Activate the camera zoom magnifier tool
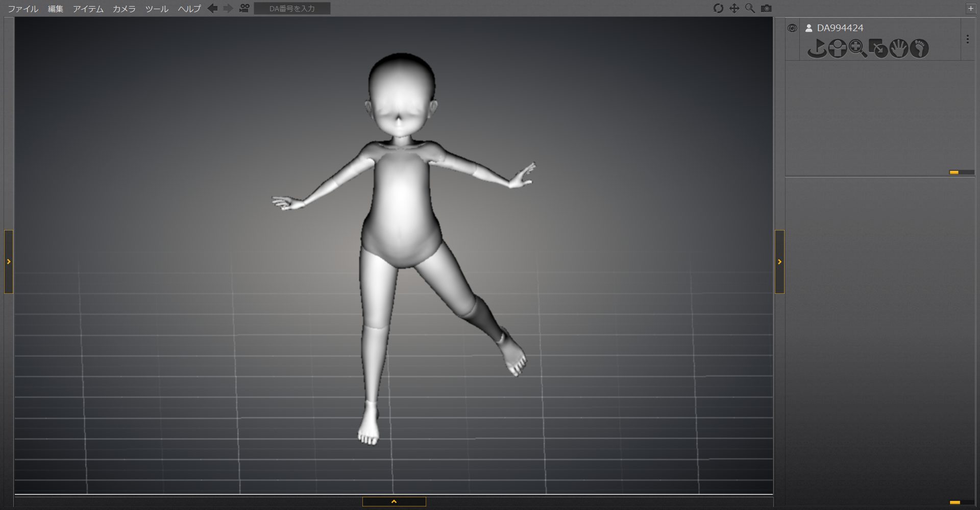The height and width of the screenshot is (510, 980). click(x=750, y=9)
